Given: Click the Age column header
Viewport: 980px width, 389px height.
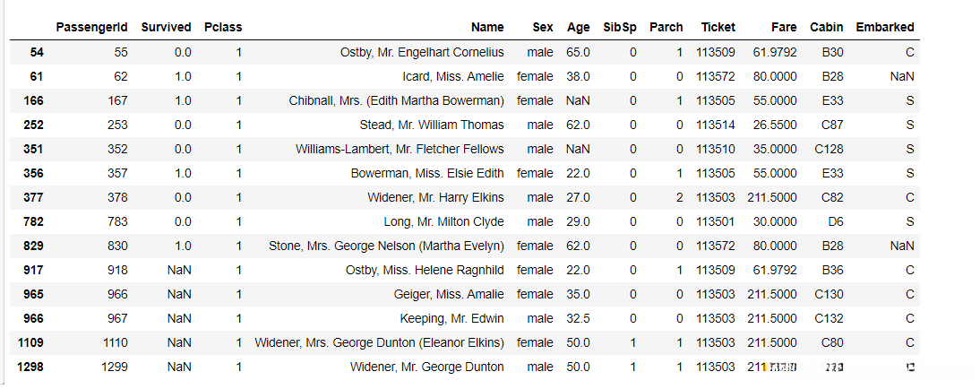Looking at the screenshot, I should pos(578,28).
